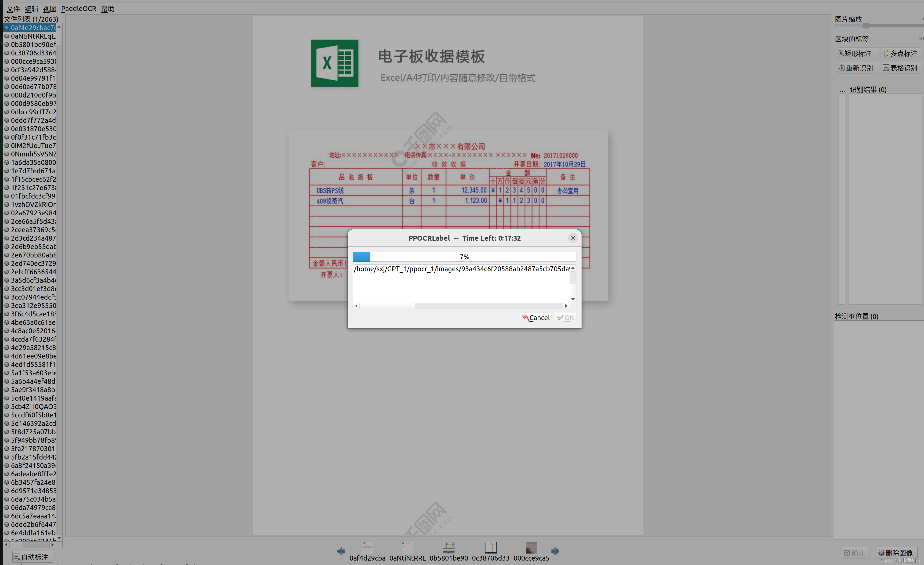Open the 帮助 help menu
924x565 pixels.
[x=108, y=9]
